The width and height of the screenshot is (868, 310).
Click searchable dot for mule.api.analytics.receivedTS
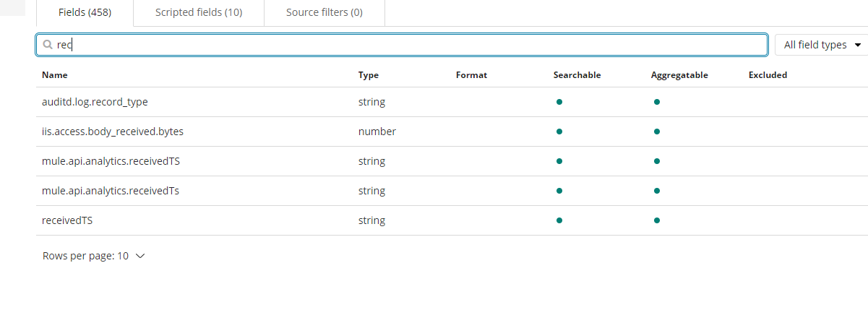(x=559, y=161)
